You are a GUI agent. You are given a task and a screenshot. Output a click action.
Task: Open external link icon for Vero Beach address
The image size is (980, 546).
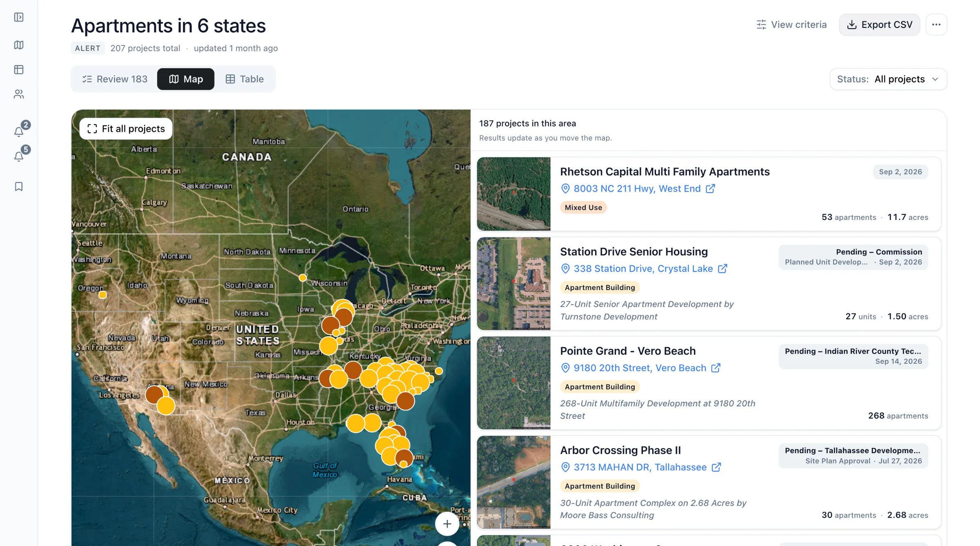click(715, 368)
